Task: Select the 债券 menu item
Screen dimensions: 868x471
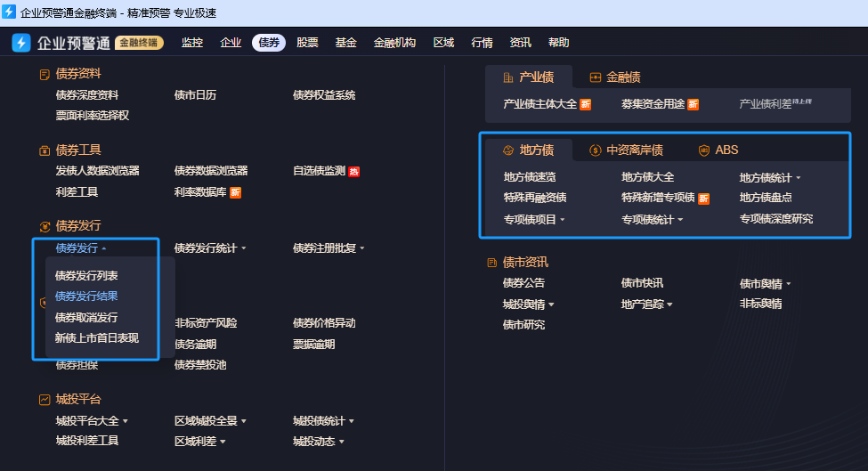Action: pyautogui.click(x=269, y=43)
